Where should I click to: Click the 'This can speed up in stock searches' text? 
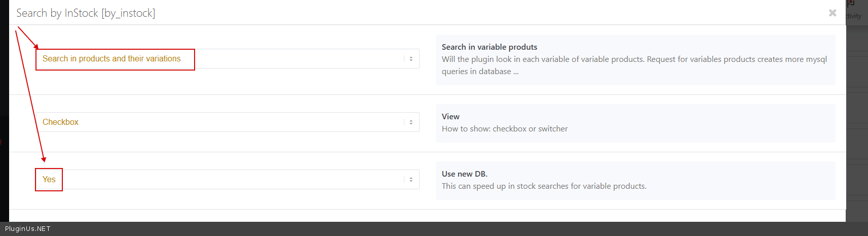[544, 186]
